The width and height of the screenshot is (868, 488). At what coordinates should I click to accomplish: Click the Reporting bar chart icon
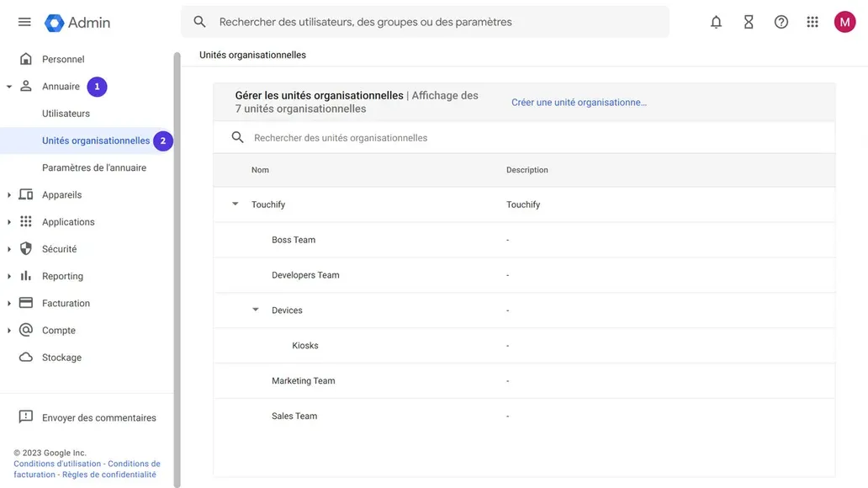[x=26, y=275]
